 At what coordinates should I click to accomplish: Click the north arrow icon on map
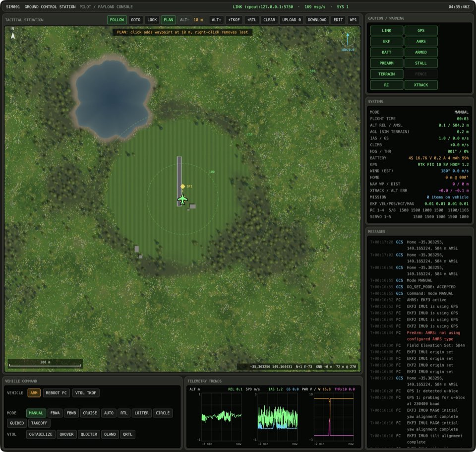pos(13,34)
